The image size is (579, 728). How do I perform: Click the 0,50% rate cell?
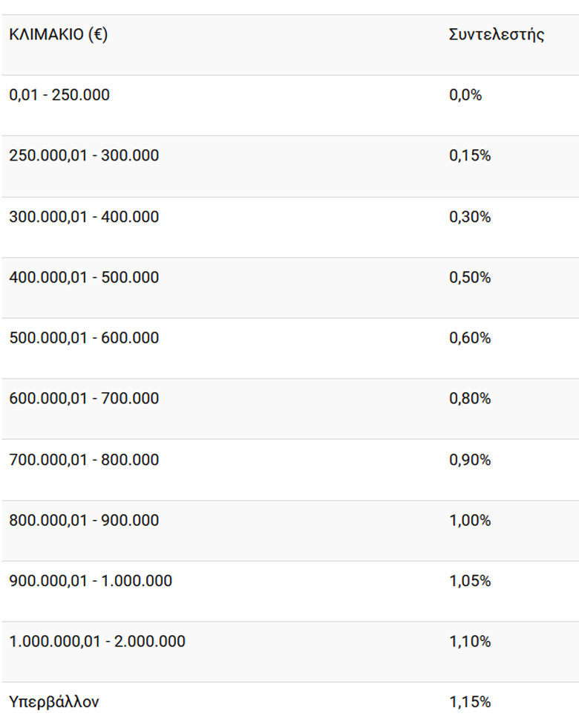coord(470,277)
